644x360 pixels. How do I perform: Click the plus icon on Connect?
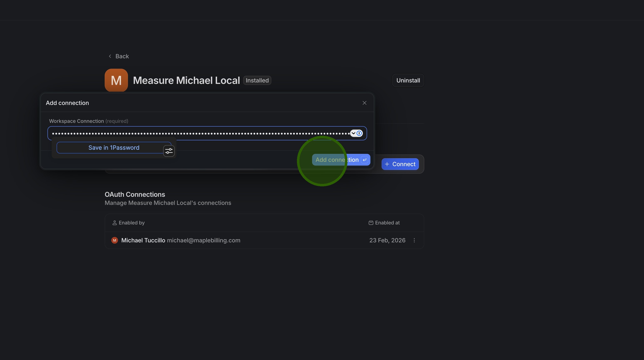coord(387,164)
